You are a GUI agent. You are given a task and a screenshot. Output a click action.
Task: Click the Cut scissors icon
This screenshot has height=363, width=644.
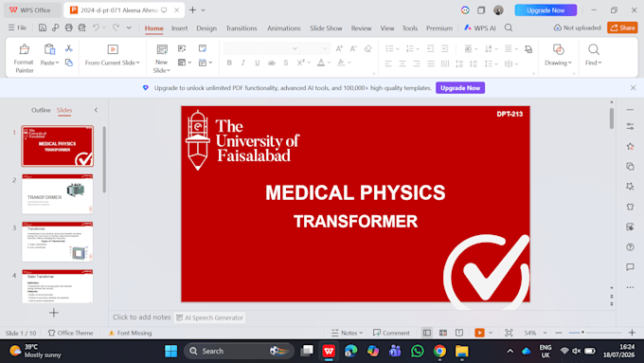point(68,48)
